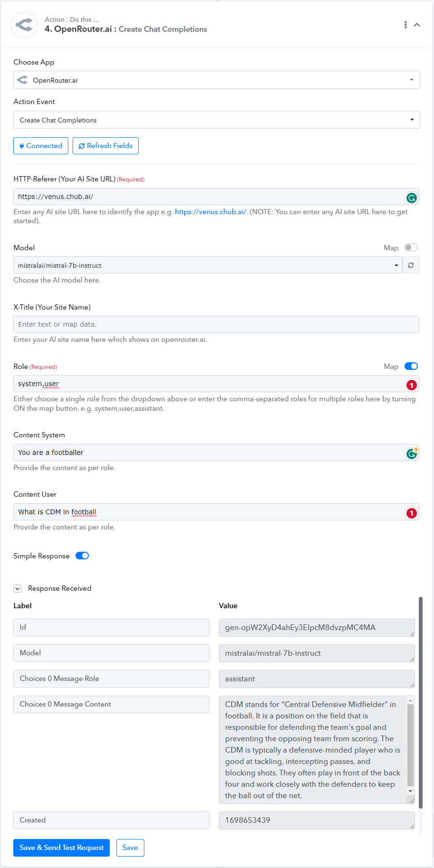
Task: Click the Refresh Fields button
Action: pos(105,146)
